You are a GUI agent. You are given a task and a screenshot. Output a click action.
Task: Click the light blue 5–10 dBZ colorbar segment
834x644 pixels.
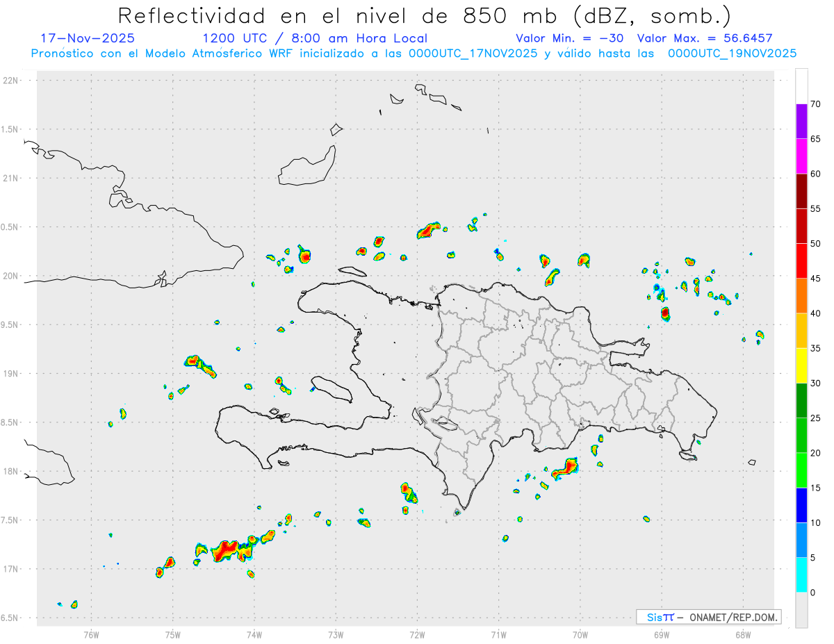801,540
